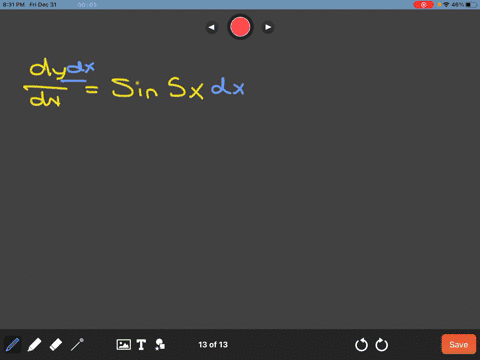The image size is (480, 360).
Task: Insert an image with the picture icon
Action: pos(123,345)
